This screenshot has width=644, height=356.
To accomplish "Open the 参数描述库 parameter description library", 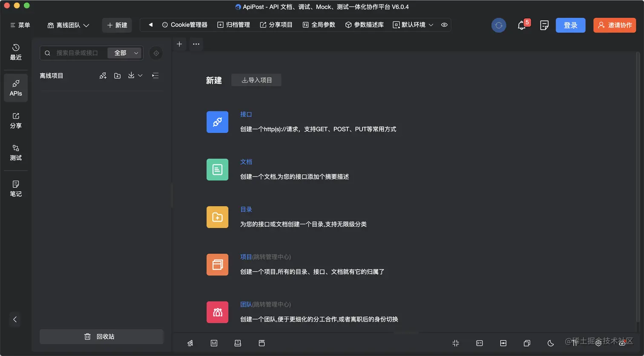I will pyautogui.click(x=365, y=25).
